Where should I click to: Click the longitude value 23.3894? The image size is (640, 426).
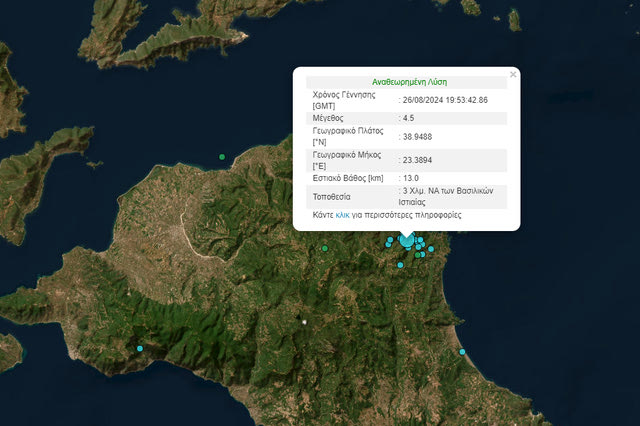point(417,160)
